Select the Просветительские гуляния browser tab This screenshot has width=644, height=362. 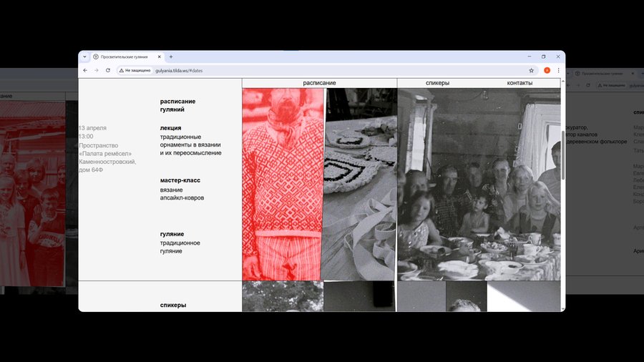pyautogui.click(x=127, y=57)
